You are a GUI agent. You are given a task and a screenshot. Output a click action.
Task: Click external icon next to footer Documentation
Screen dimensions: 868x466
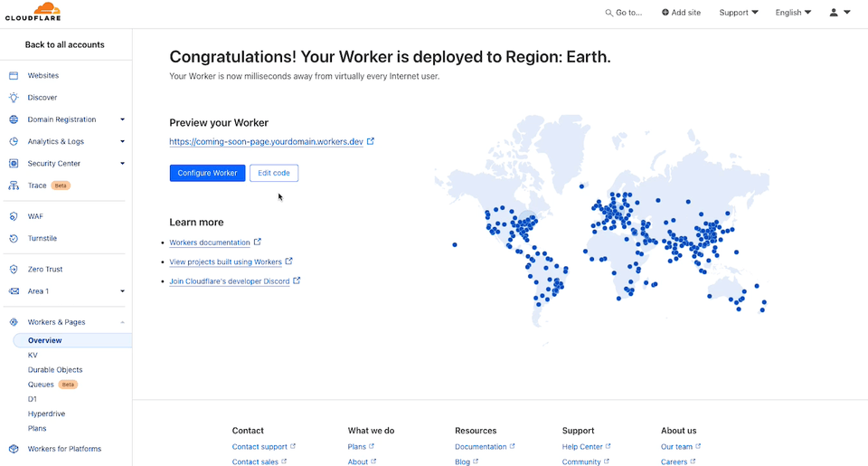(x=512, y=446)
